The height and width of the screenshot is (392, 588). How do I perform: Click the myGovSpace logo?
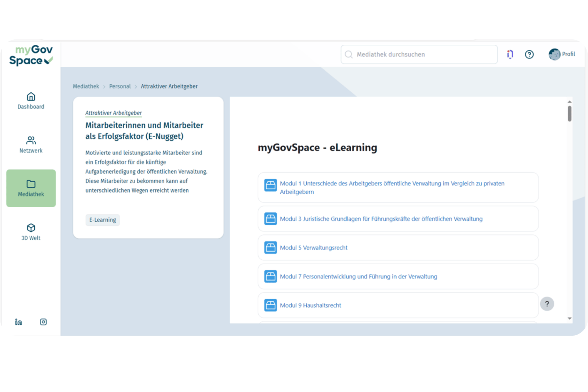click(31, 55)
